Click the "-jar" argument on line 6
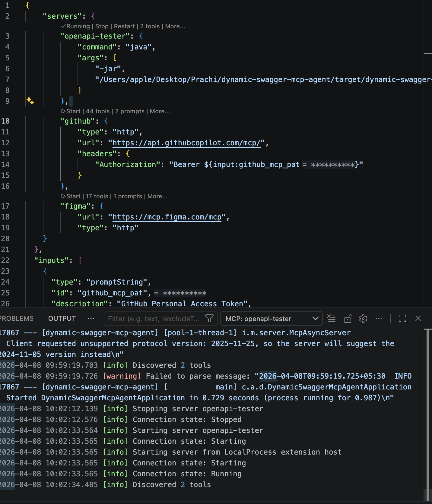 (x=108, y=68)
